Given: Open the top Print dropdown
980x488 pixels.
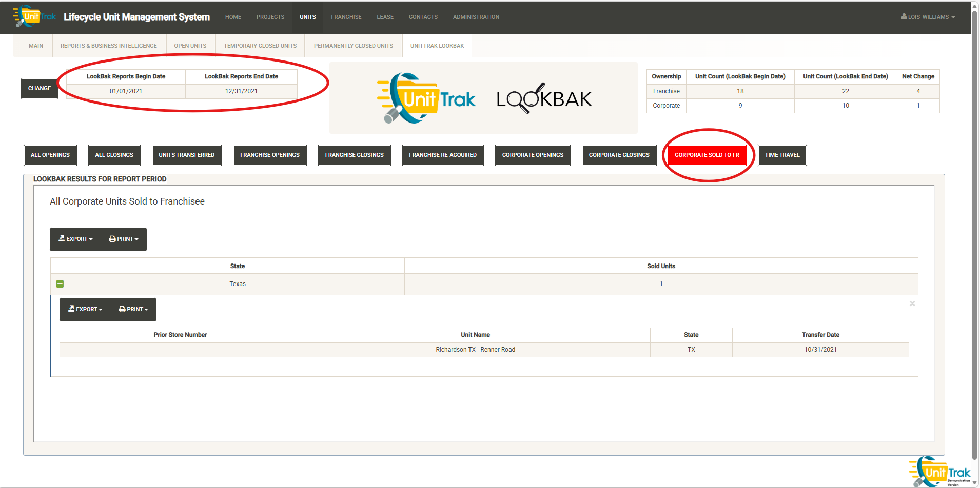Looking at the screenshot, I should click(x=124, y=239).
